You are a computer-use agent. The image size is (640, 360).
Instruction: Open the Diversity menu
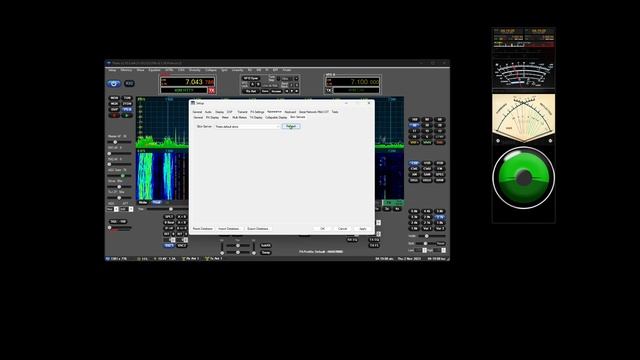point(195,70)
